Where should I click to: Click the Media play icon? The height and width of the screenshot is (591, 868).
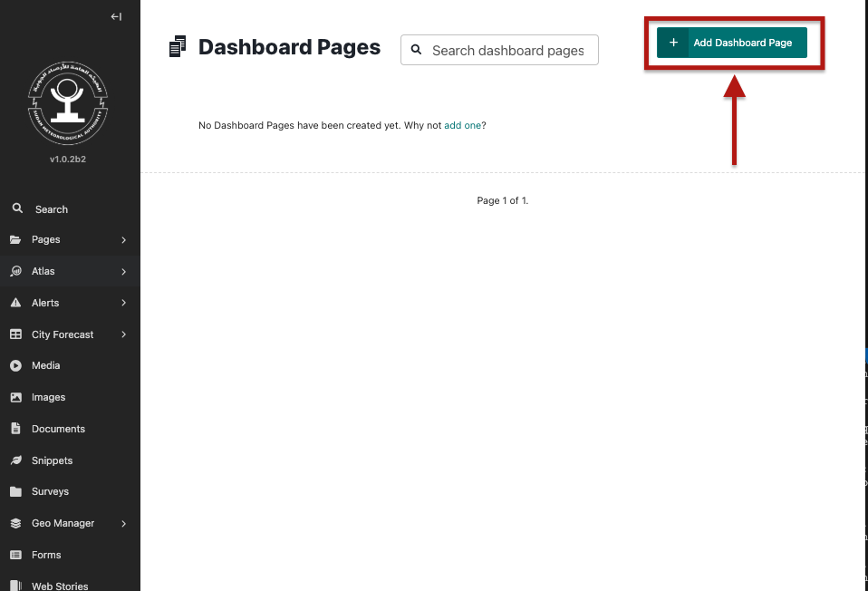(x=16, y=365)
